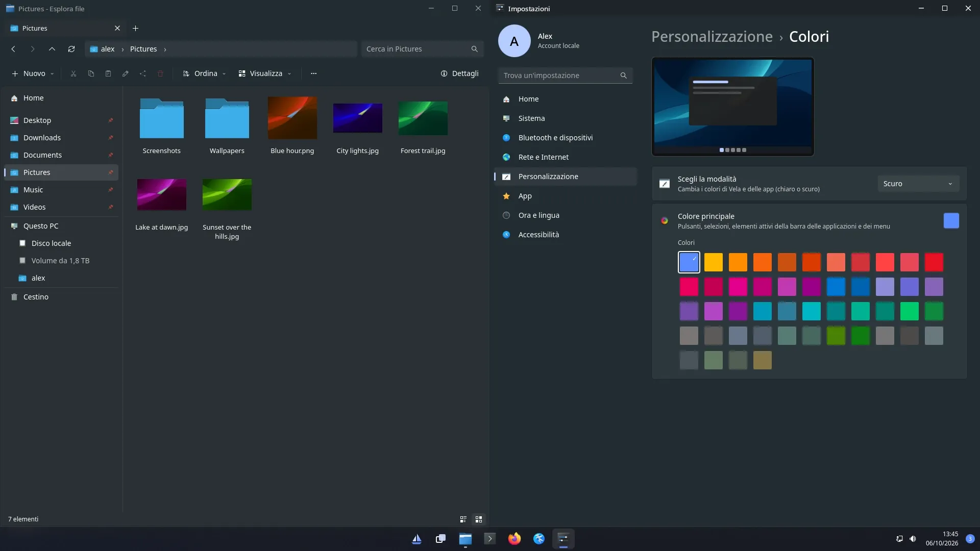This screenshot has height=551, width=980.
Task: Click the search magnifier in Trova un'impostazione
Action: coord(623,76)
